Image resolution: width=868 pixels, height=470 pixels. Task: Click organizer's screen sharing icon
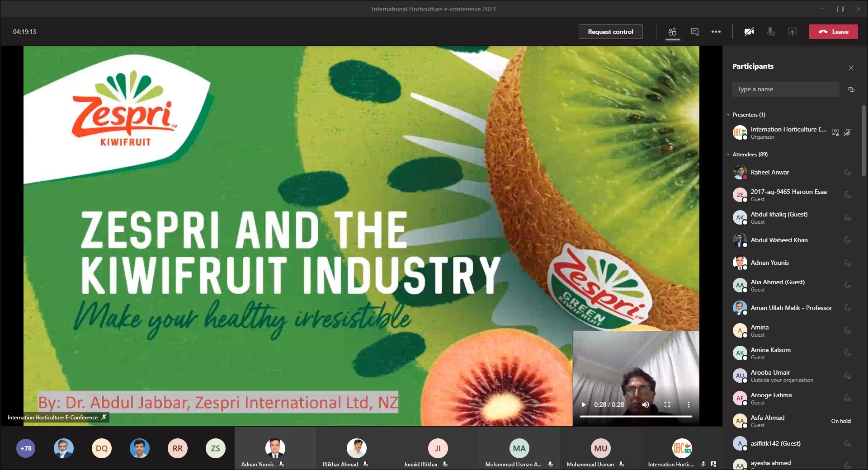pyautogui.click(x=835, y=132)
